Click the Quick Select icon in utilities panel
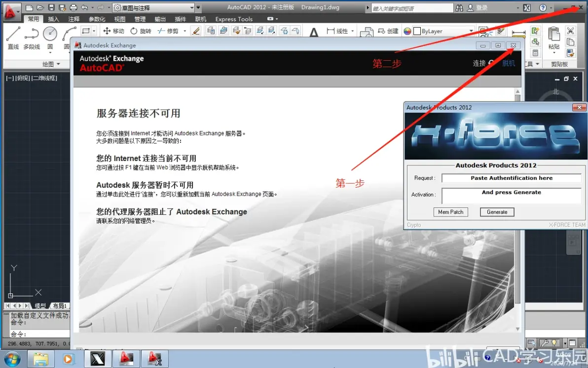This screenshot has width=588, height=368. coord(536,31)
